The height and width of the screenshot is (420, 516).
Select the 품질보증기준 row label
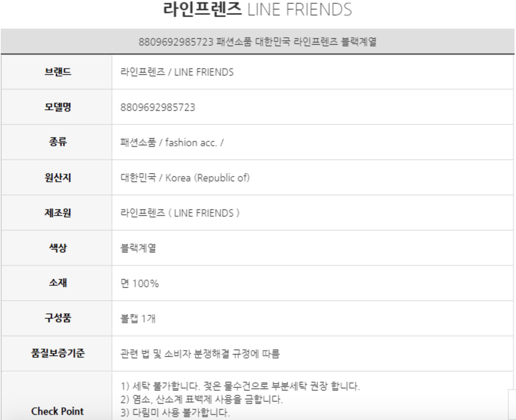(x=58, y=353)
